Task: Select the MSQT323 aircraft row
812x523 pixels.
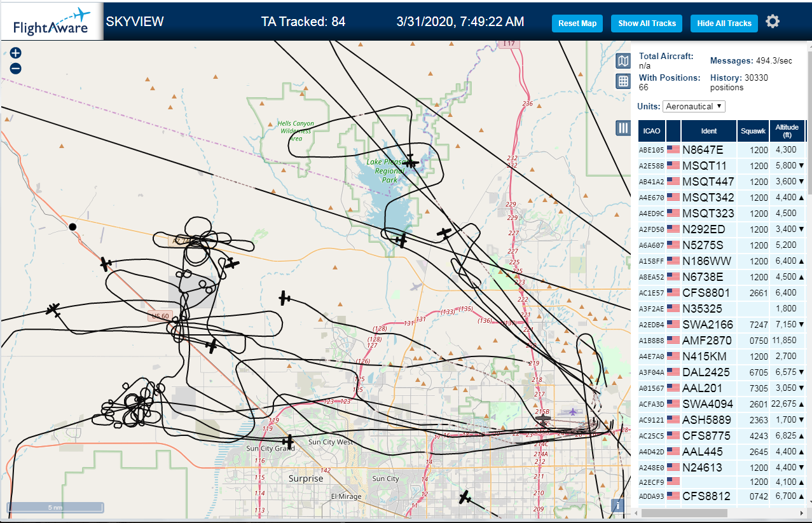Action: point(722,214)
